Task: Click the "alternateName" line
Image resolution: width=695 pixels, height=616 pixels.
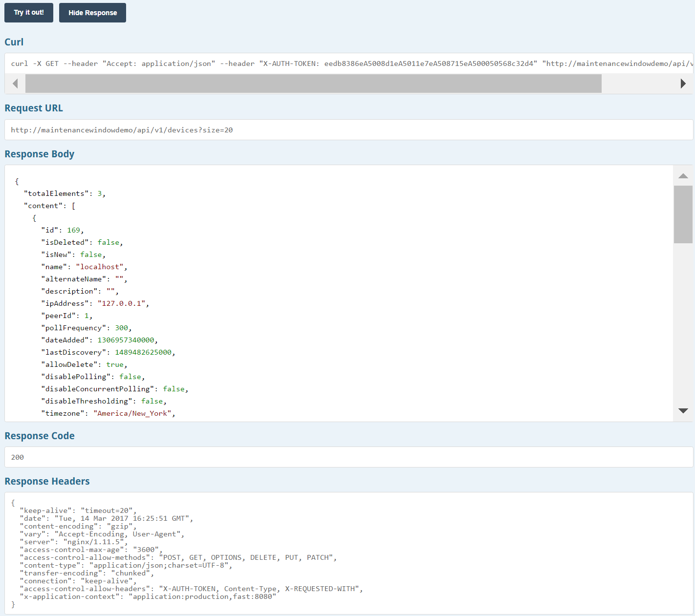Action: pos(84,279)
